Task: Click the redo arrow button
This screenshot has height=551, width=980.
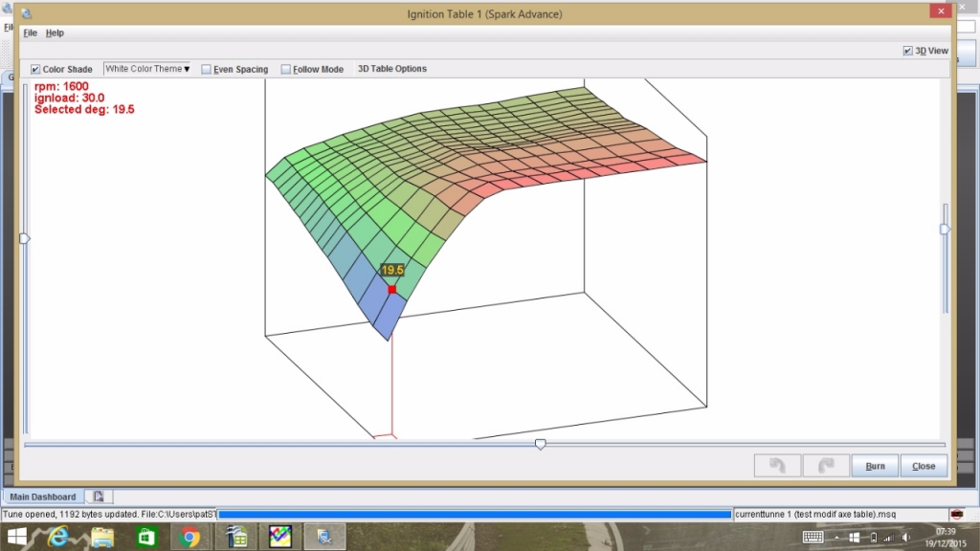Action: click(x=826, y=466)
